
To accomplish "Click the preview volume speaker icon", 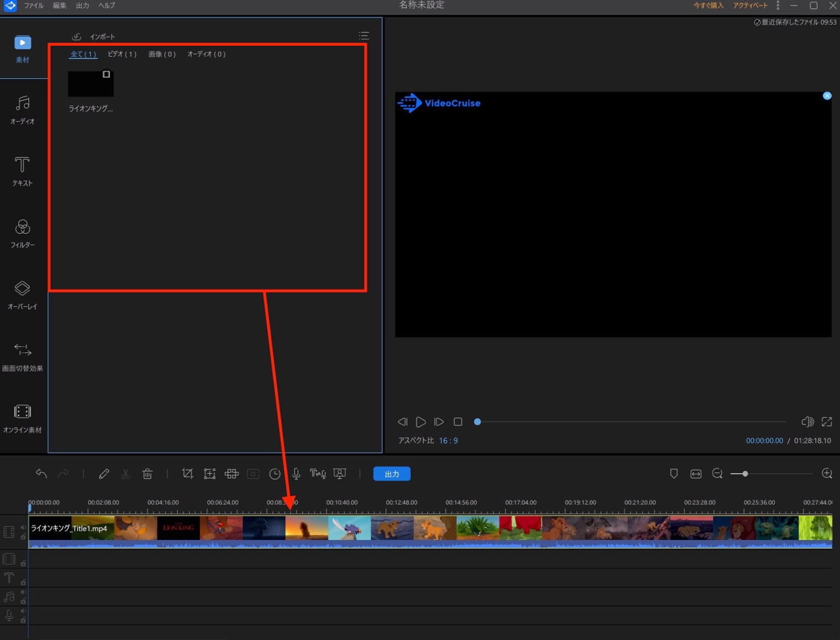I will (807, 422).
